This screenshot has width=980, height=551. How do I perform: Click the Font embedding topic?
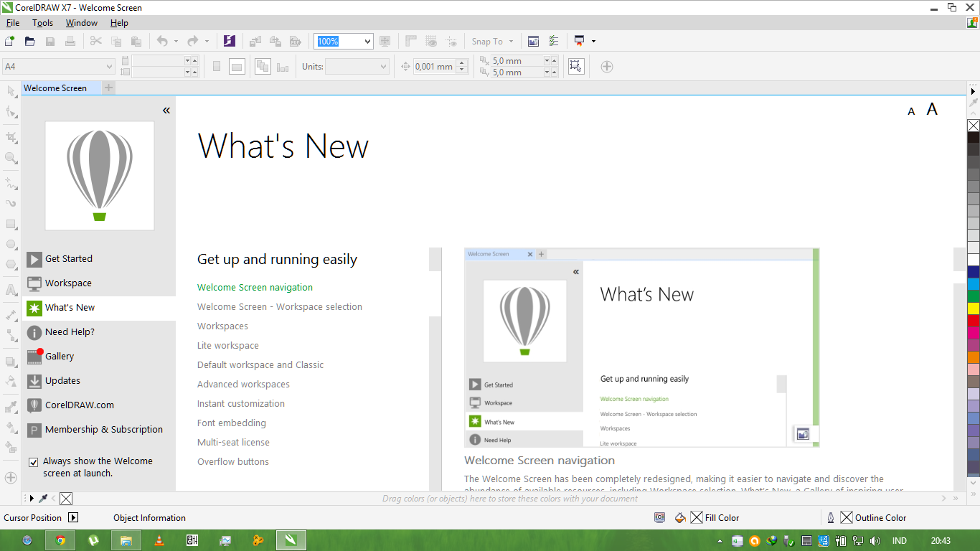coord(232,423)
